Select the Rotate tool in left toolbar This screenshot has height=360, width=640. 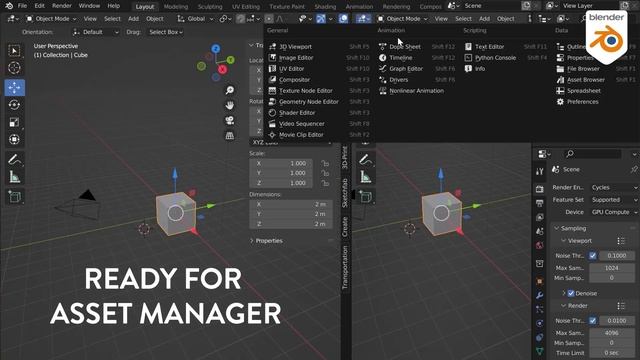(x=14, y=105)
